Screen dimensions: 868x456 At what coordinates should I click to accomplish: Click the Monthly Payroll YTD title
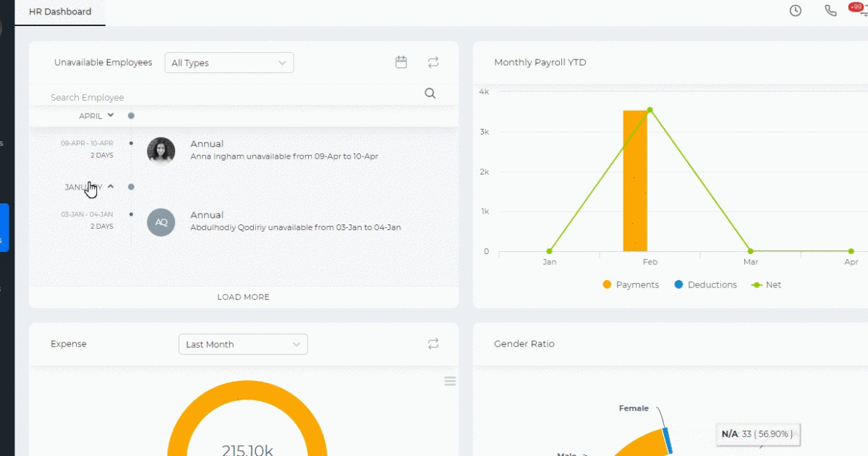[x=540, y=62]
